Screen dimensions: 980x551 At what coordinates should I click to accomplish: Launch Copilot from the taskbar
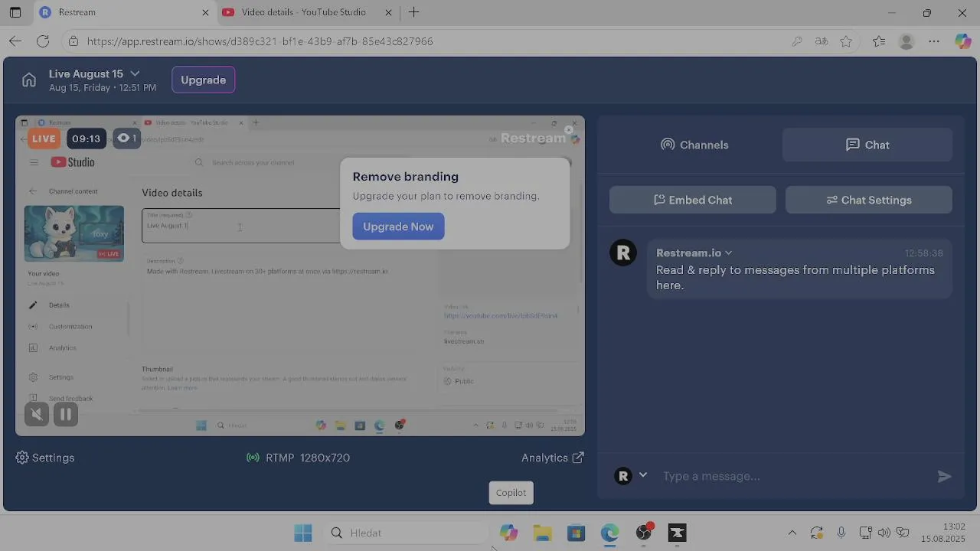click(509, 533)
